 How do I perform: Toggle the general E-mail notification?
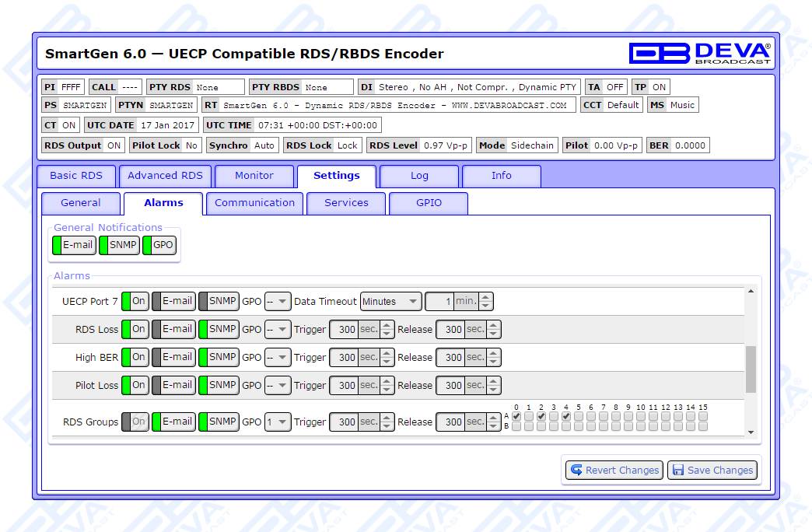pos(74,245)
